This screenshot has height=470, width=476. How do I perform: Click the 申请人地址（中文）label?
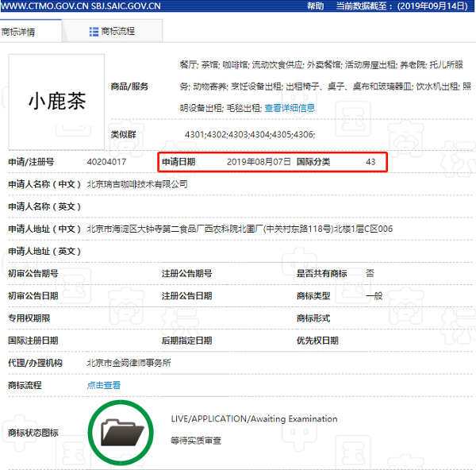point(44,229)
